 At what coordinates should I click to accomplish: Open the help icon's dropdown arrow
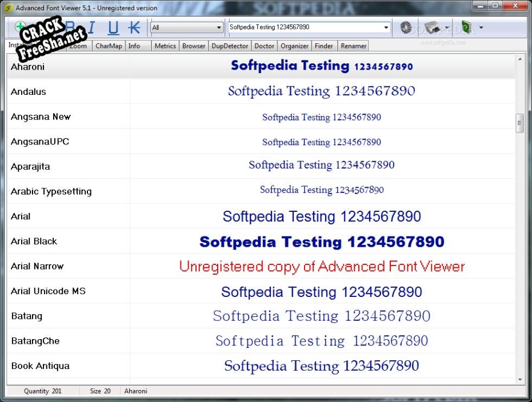(481, 27)
